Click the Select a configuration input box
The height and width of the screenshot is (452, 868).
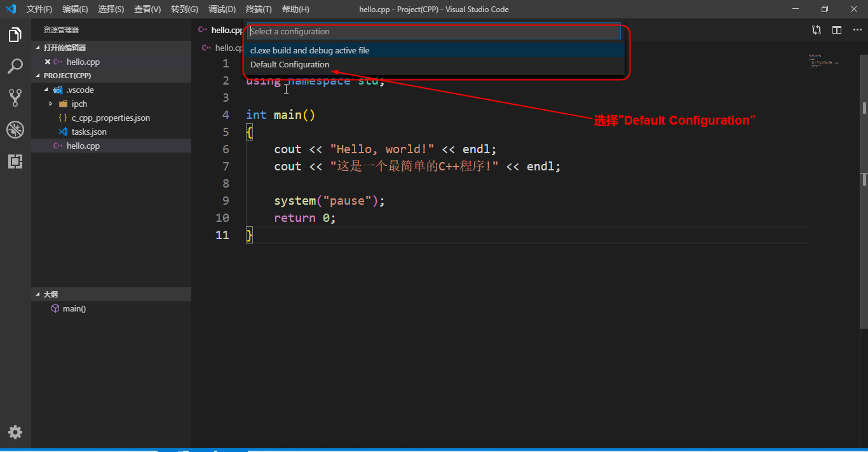tap(434, 32)
